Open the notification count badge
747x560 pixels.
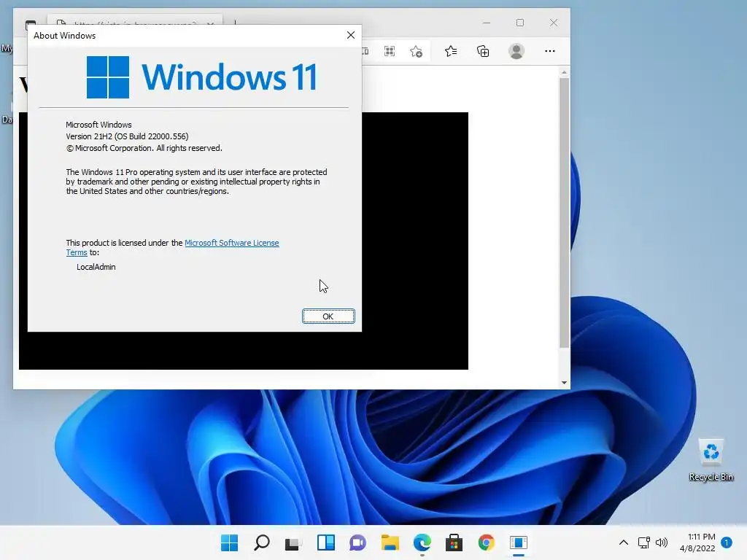click(727, 542)
